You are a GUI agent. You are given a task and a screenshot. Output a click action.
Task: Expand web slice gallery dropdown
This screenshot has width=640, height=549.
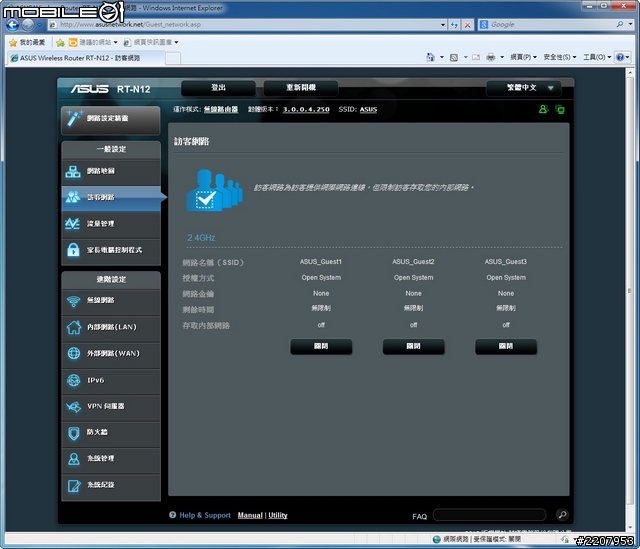pos(176,42)
